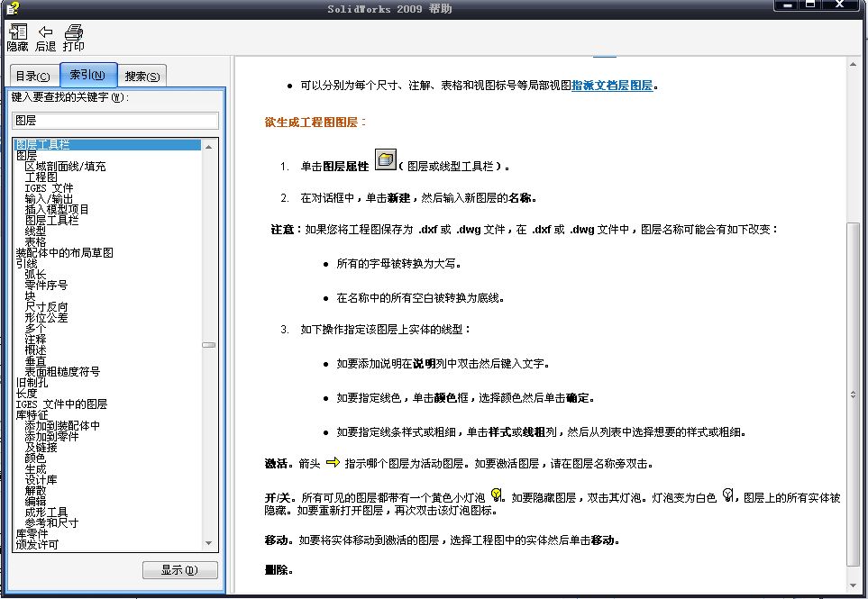Select 线型 index entry
Screen dimensions: 868x599
[x=35, y=231]
